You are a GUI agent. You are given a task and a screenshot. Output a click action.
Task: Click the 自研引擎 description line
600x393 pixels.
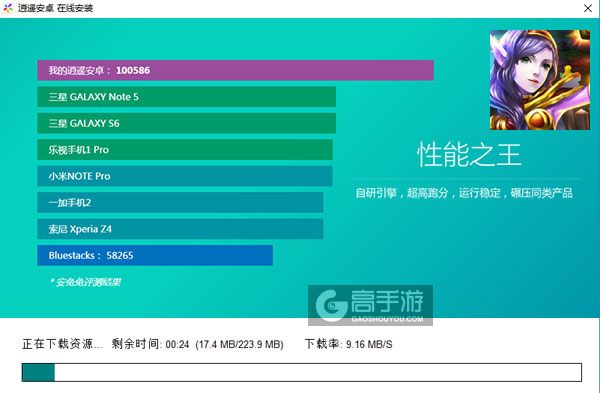click(464, 193)
